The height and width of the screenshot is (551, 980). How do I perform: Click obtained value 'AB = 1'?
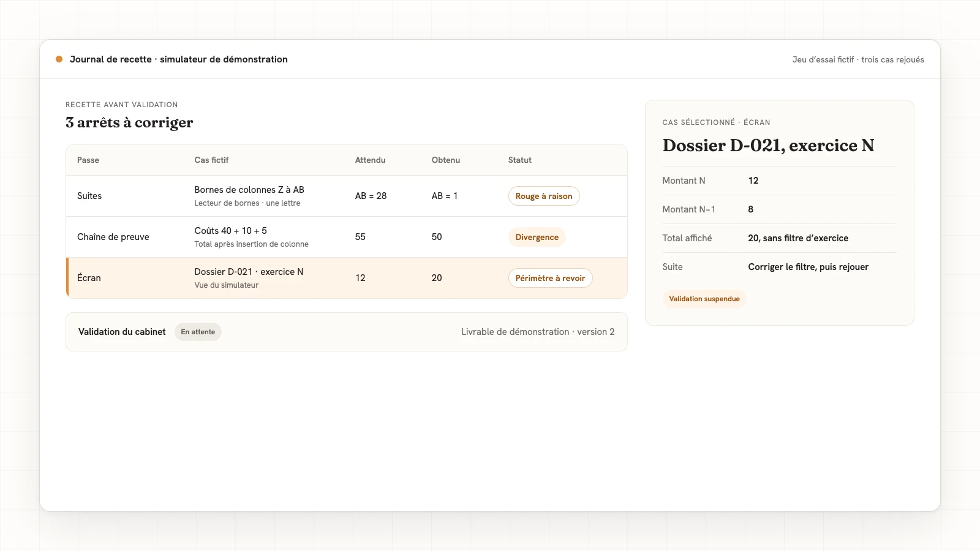click(445, 196)
